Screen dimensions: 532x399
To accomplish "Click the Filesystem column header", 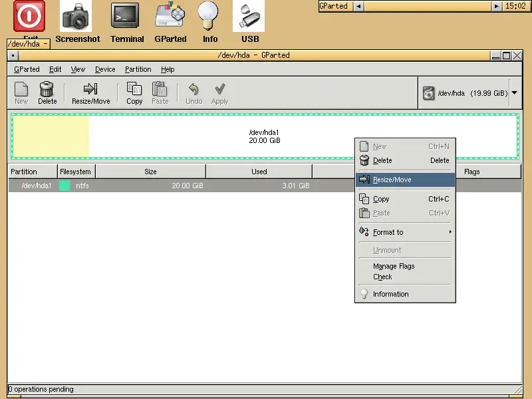I will [x=76, y=172].
